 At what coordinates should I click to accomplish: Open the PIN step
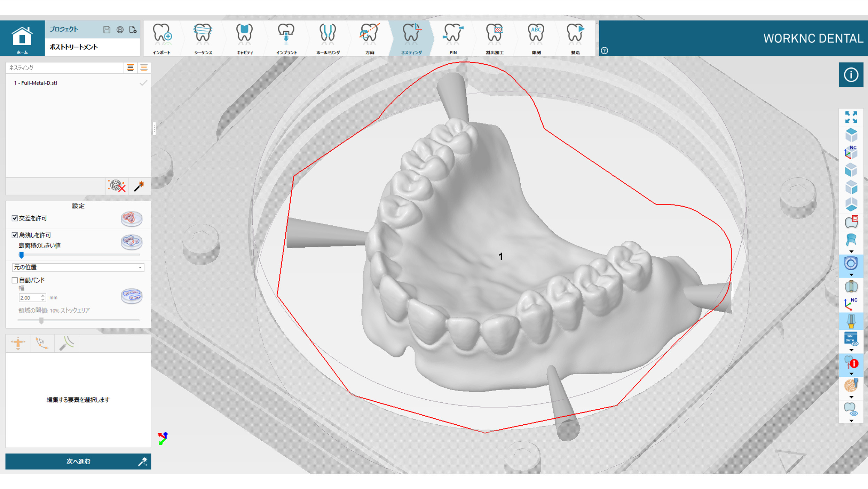[453, 39]
